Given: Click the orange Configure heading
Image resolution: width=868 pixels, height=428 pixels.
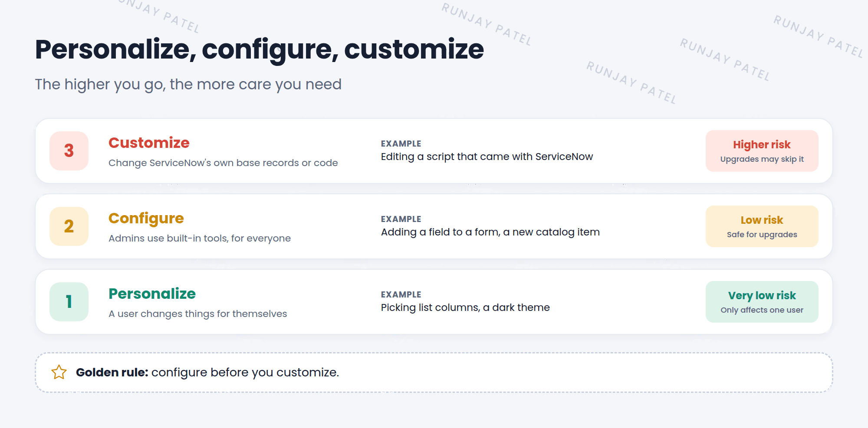Looking at the screenshot, I should (x=146, y=219).
